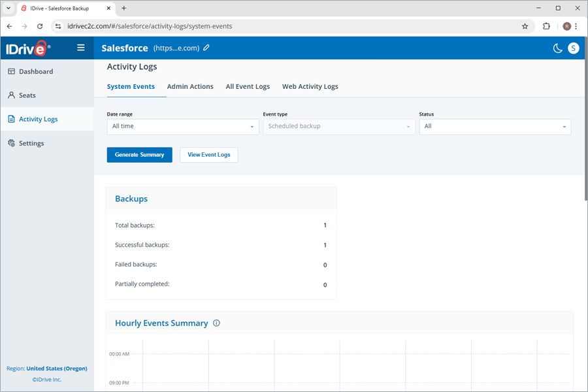Expand the Date range dropdown
The height and width of the screenshot is (392, 588).
click(183, 126)
